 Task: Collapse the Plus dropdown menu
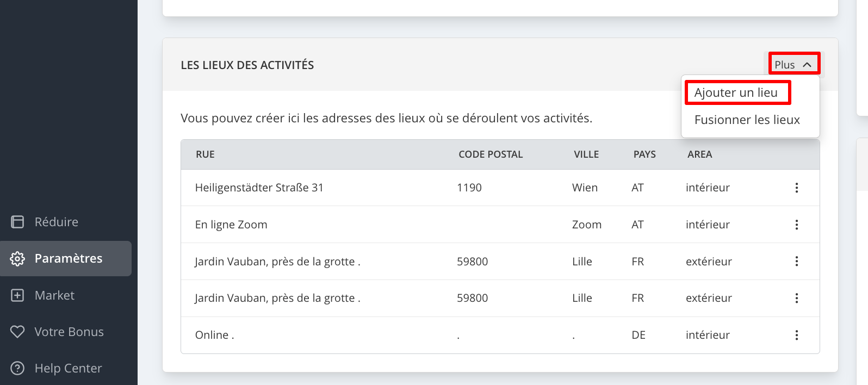click(794, 65)
